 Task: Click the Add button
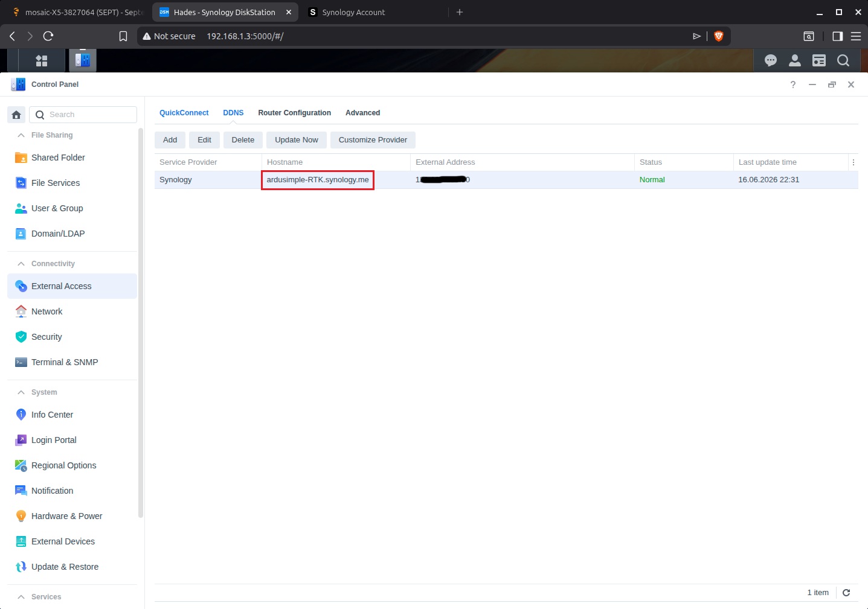170,140
